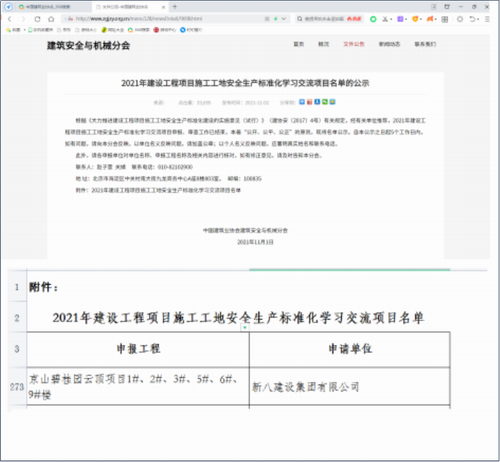
Task: Open the browser home page icon
Action: [x=51, y=19]
